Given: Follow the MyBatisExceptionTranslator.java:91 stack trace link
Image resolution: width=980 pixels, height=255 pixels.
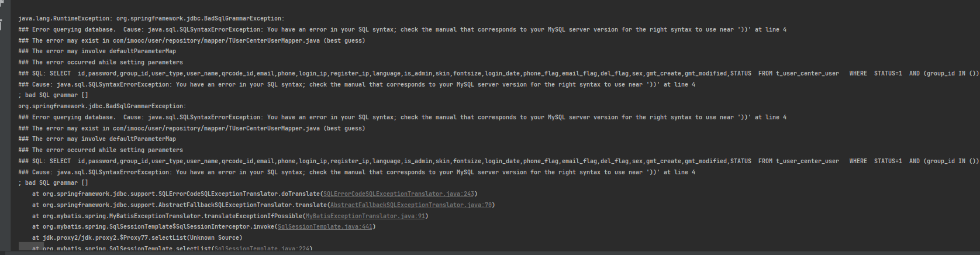Looking at the screenshot, I should [x=365, y=216].
